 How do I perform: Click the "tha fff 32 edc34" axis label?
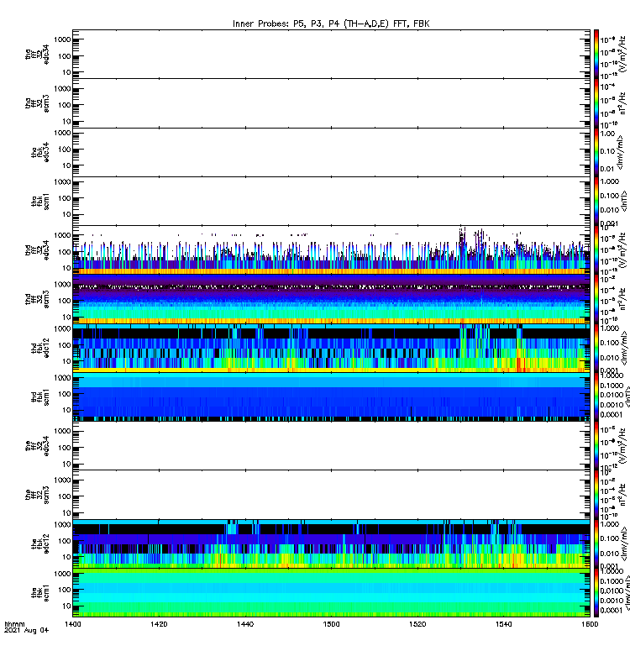pyautogui.click(x=37, y=54)
